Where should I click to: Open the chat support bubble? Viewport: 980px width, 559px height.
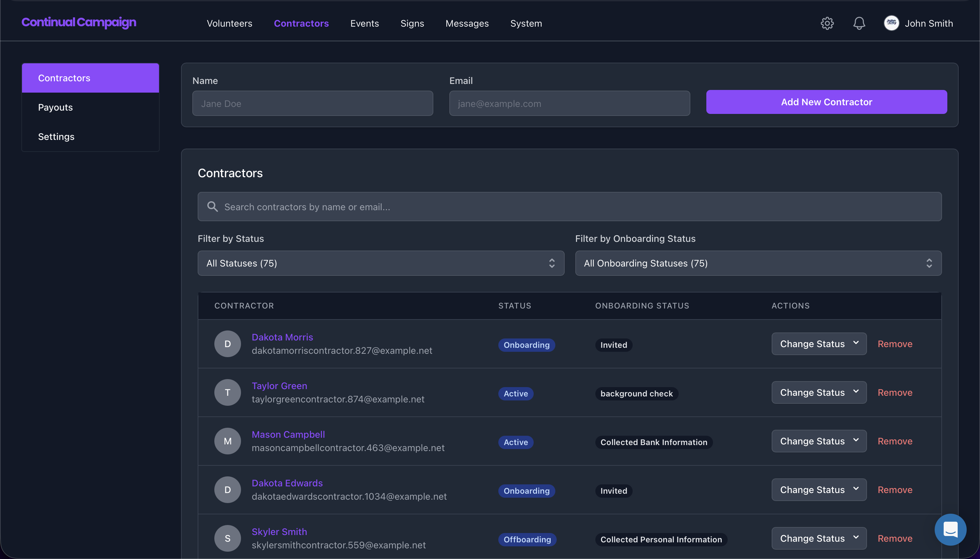pyautogui.click(x=950, y=529)
